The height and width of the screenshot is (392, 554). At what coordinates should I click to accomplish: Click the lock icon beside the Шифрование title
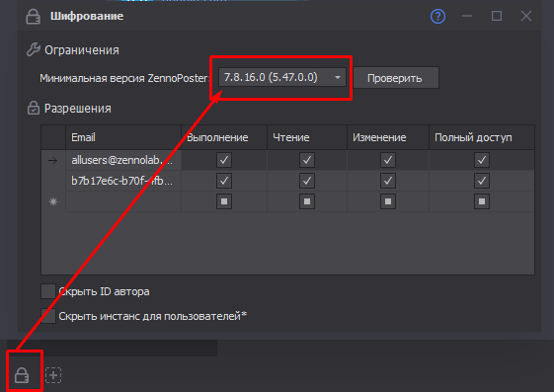[33, 16]
